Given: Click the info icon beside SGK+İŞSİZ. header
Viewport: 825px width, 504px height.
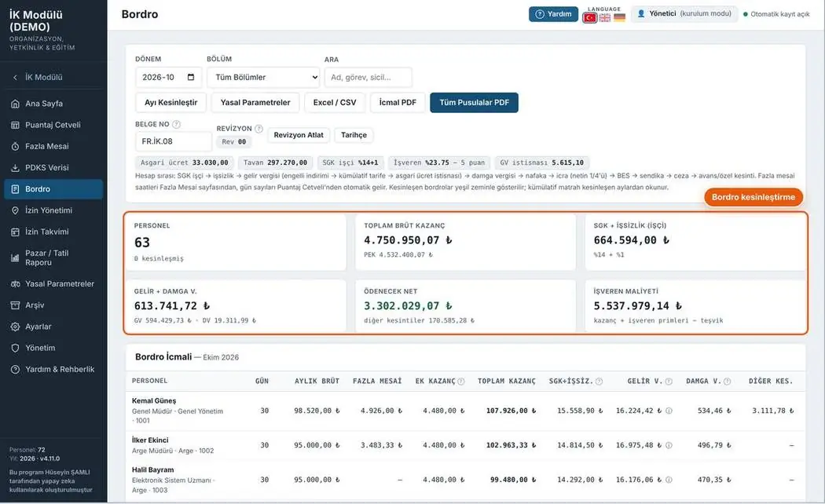Looking at the screenshot, I should pos(599,382).
